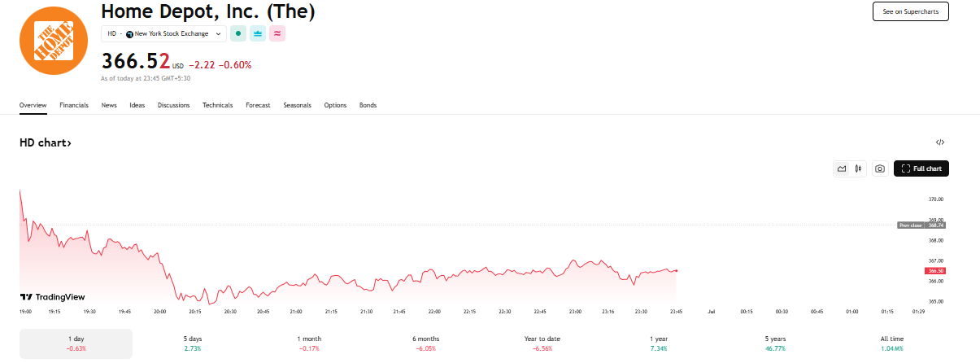The image size is (980, 363).
Task: Click the 'As of today at 23:45' timestamp
Action: [146, 79]
